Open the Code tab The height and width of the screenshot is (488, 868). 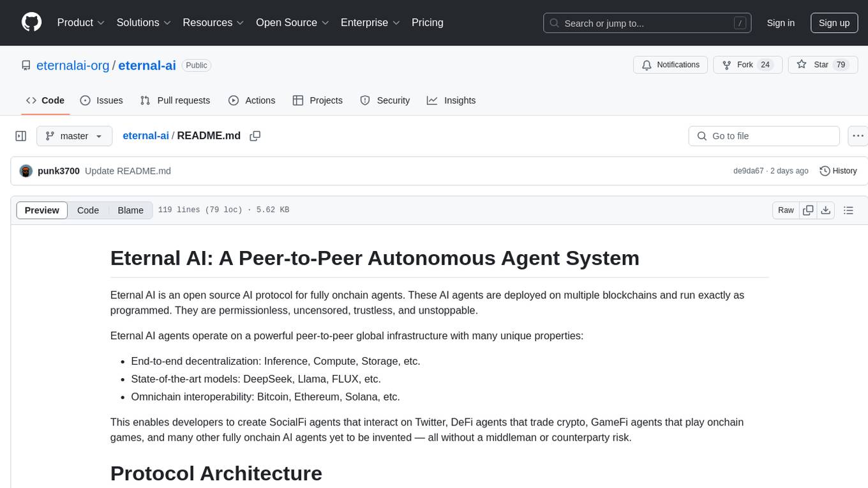[45, 100]
